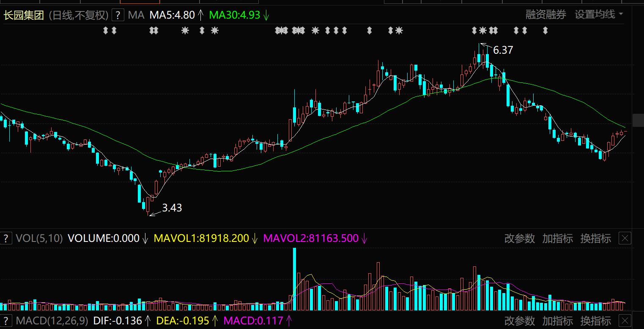Image resolution: width=644 pixels, height=329 pixels.
Task: Click the event marker above the 6.37 peak
Action: coord(482,30)
